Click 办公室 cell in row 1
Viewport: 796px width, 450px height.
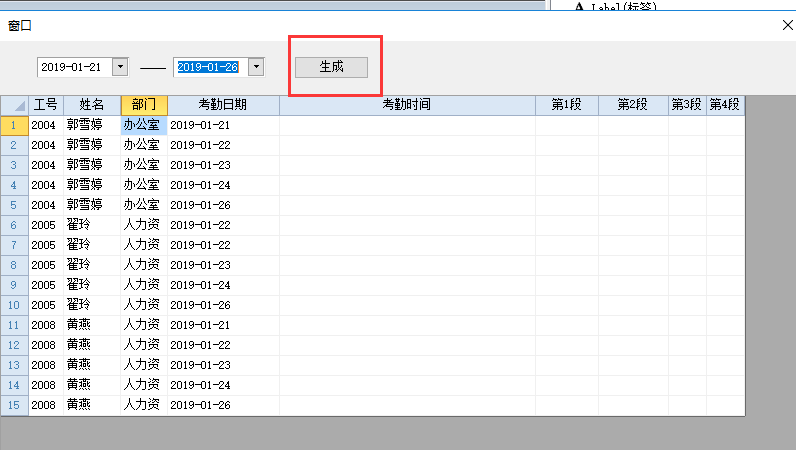point(144,125)
